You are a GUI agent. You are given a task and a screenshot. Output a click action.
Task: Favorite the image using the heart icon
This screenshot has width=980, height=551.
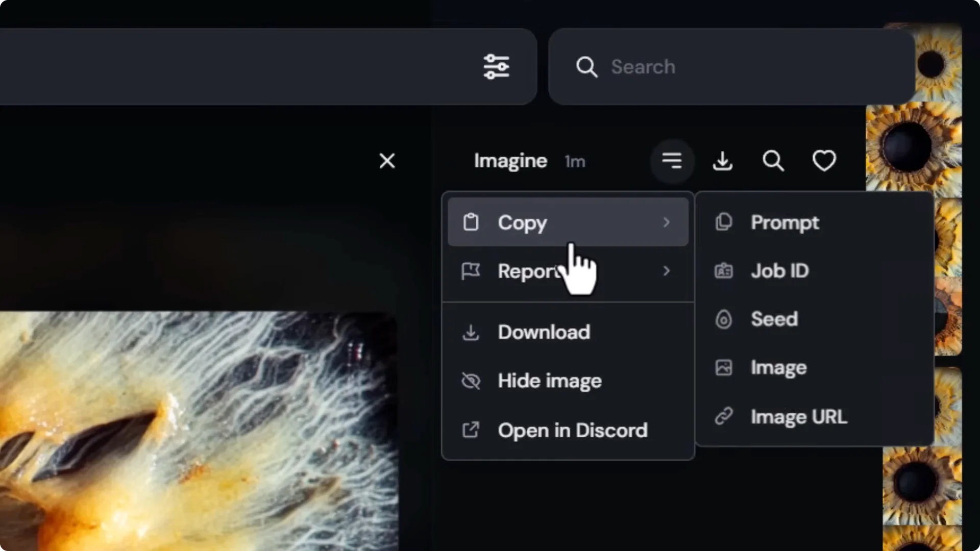(824, 161)
